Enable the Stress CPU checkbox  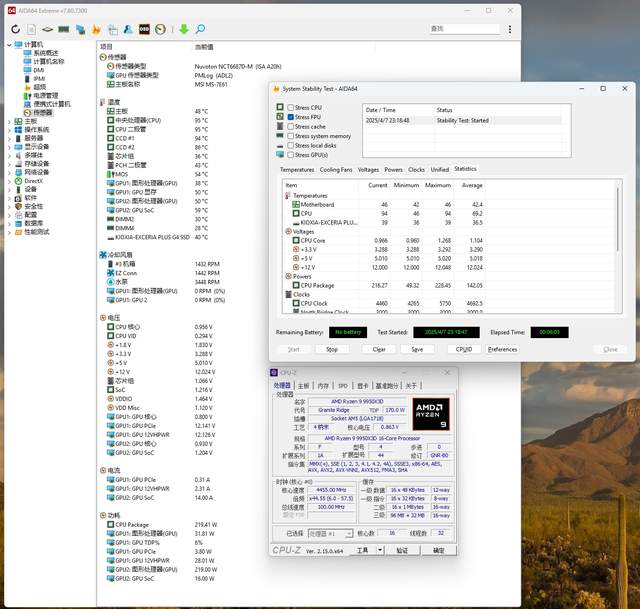point(291,107)
